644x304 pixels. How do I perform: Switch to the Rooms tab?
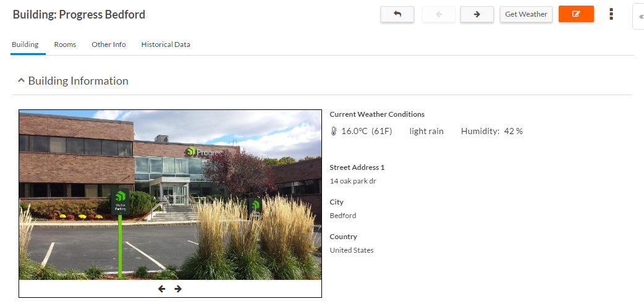tap(65, 44)
